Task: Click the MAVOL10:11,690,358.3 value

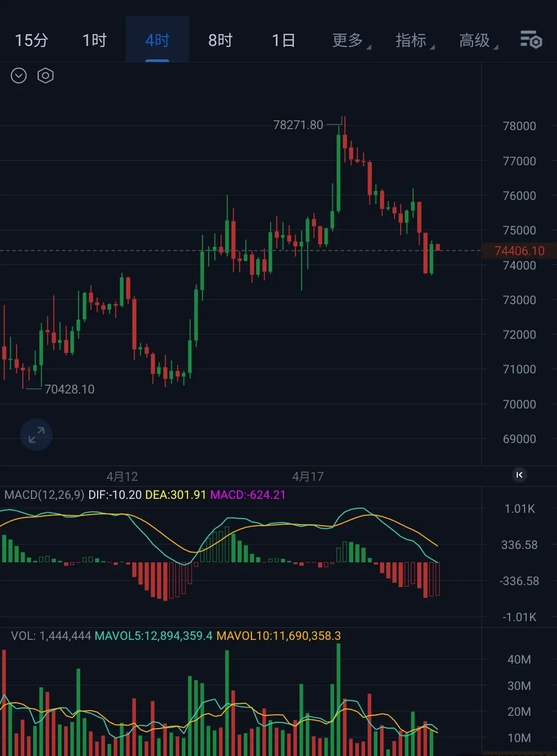Action: tap(279, 636)
